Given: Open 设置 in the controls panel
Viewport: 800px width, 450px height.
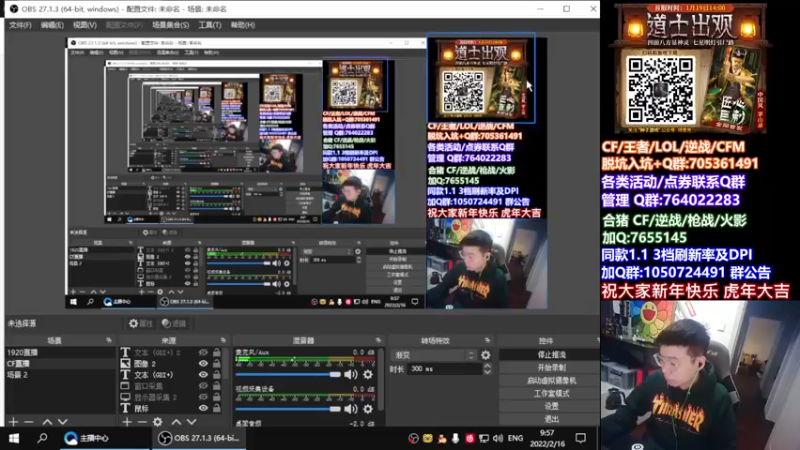Looking at the screenshot, I should click(x=551, y=406).
